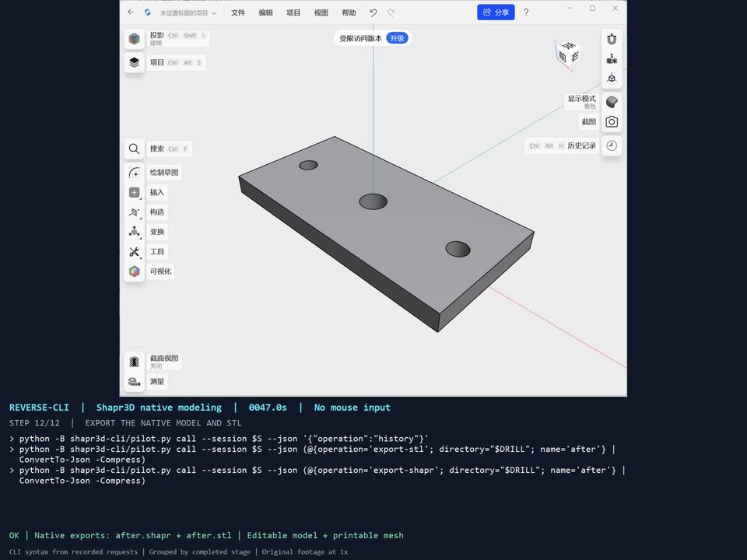The width and height of the screenshot is (747, 560).
Task: Redo the undone action
Action: coord(391,13)
